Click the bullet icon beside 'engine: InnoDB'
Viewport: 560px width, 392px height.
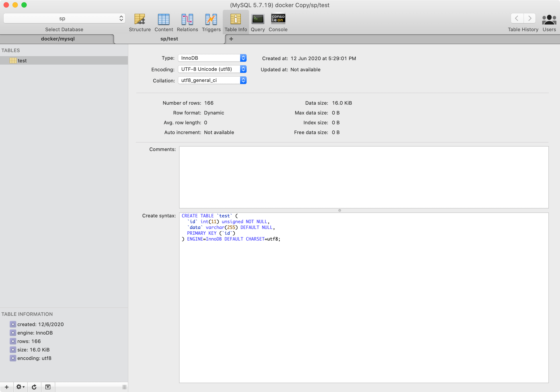[13, 333]
